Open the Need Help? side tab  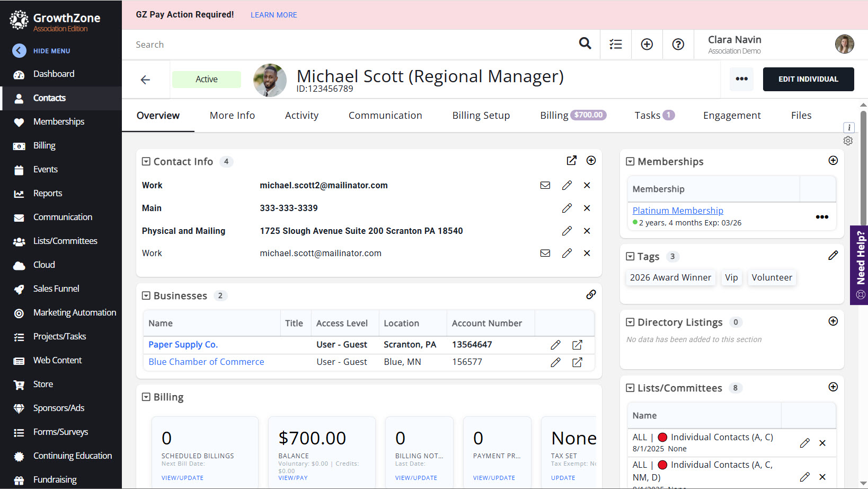[x=859, y=265]
